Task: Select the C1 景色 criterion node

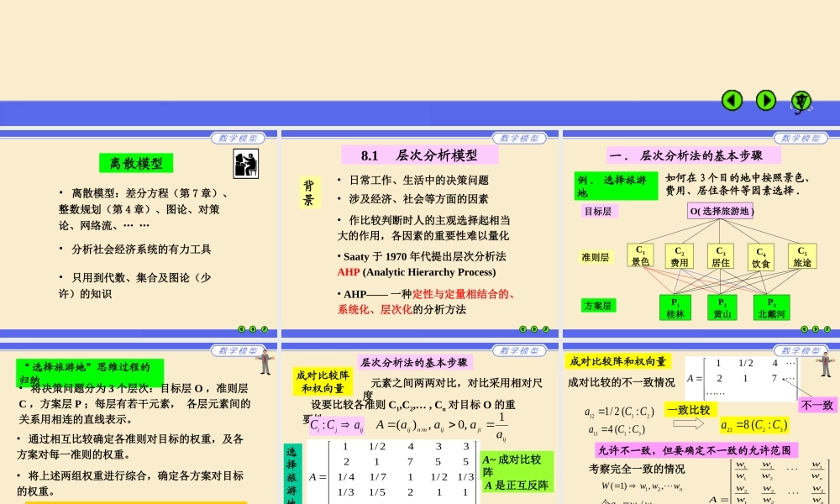Action: click(640, 255)
